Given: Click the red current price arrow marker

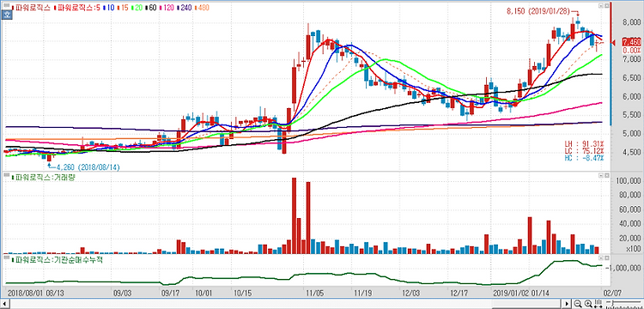Looking at the screenshot, I should tap(614, 43).
